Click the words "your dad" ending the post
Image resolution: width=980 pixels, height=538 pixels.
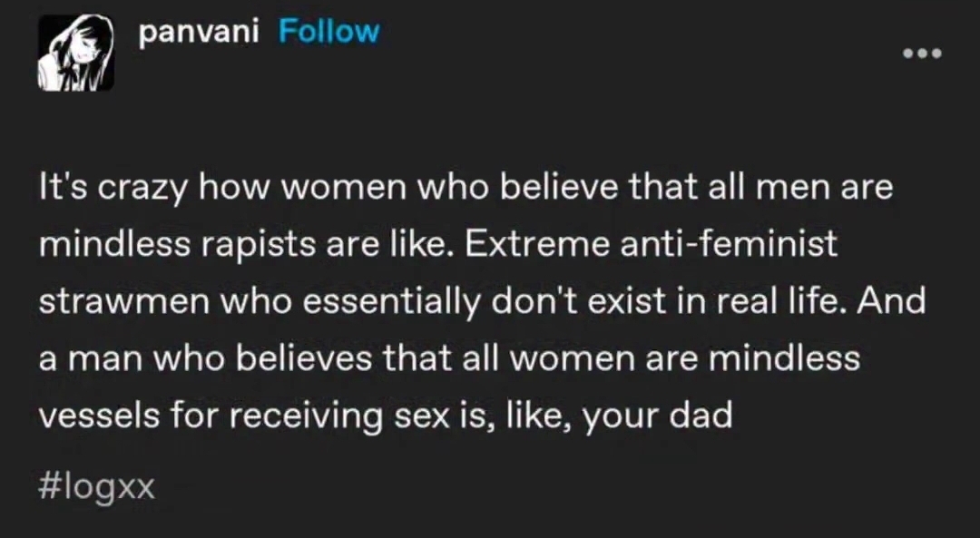[x=657, y=417]
